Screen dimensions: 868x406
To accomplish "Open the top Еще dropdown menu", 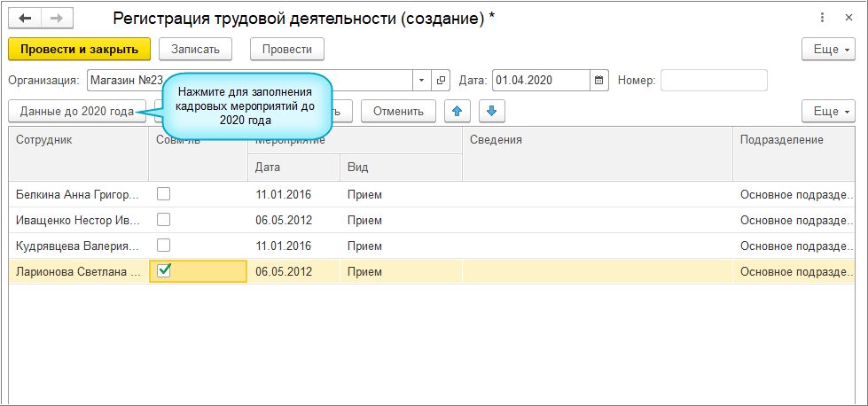I will coord(830,49).
